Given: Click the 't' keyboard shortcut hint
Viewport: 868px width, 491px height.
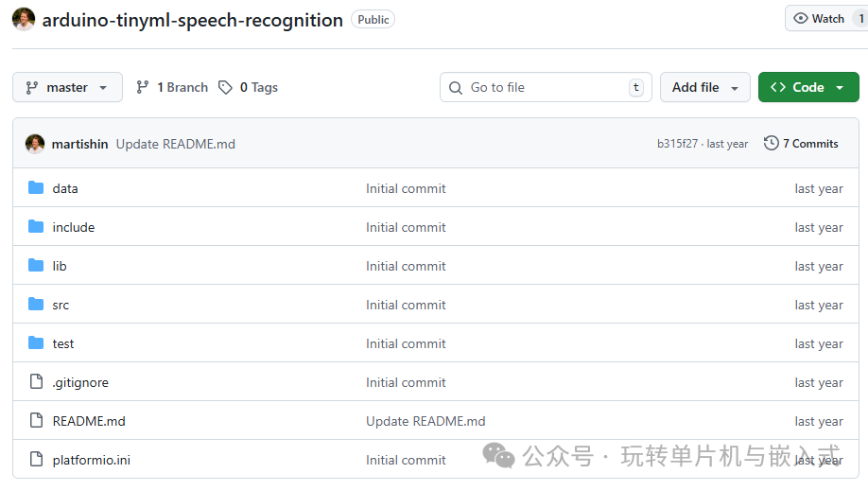Looking at the screenshot, I should [636, 87].
